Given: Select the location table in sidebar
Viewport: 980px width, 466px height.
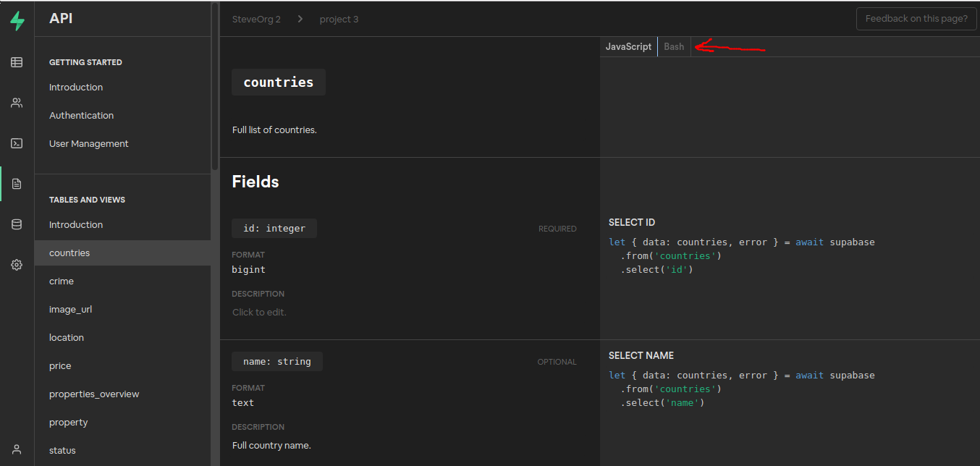Looking at the screenshot, I should tap(67, 337).
